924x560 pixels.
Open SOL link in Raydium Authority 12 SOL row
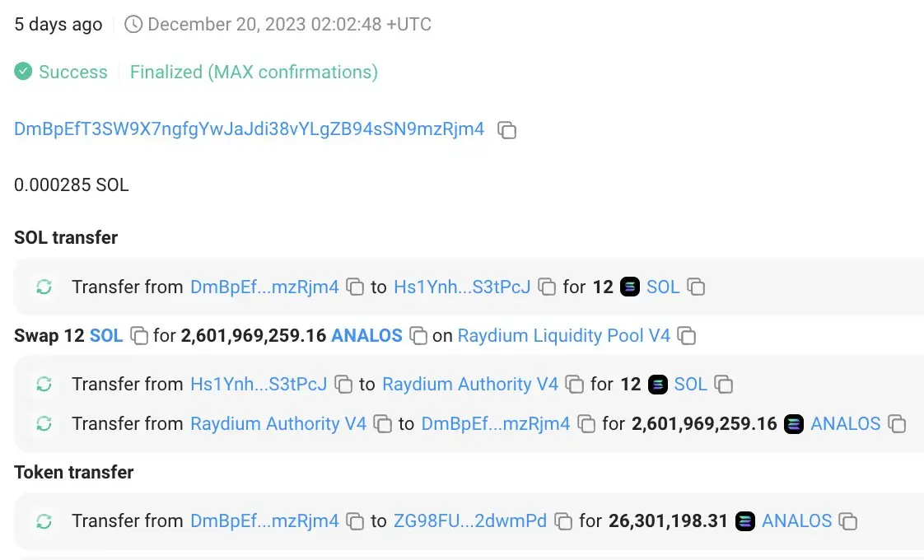pos(691,385)
